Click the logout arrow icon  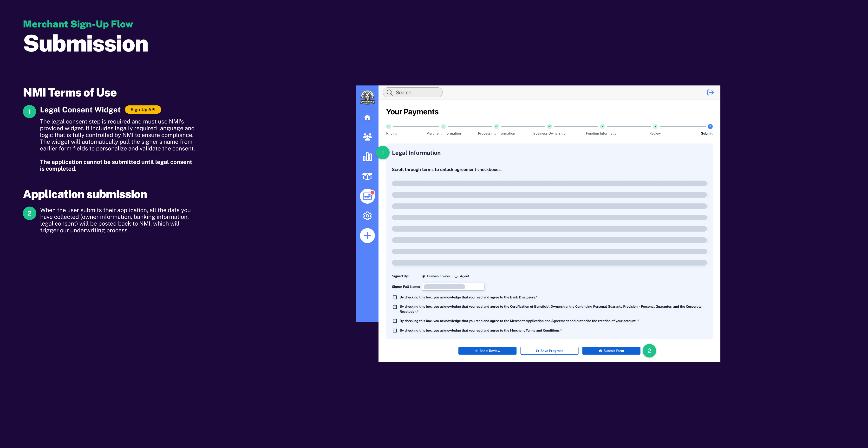point(710,92)
